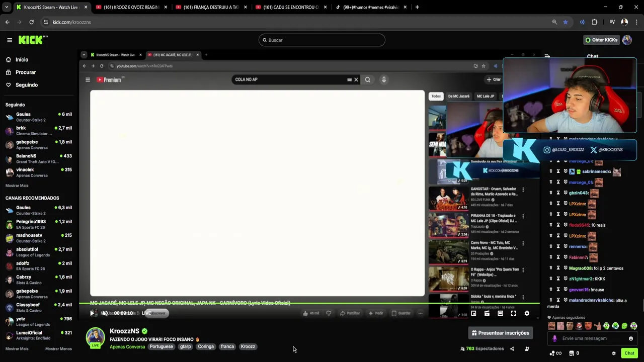Click Presentear inscrições button

coord(500,333)
